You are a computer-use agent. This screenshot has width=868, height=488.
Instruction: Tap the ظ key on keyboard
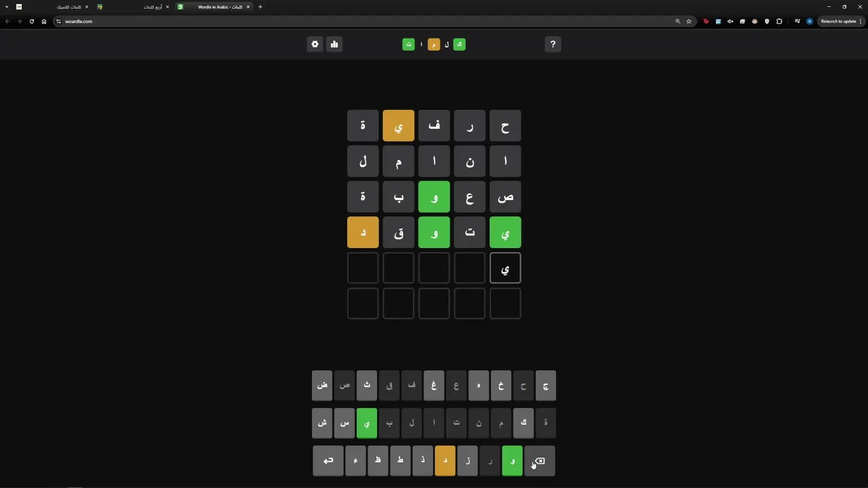point(378,461)
